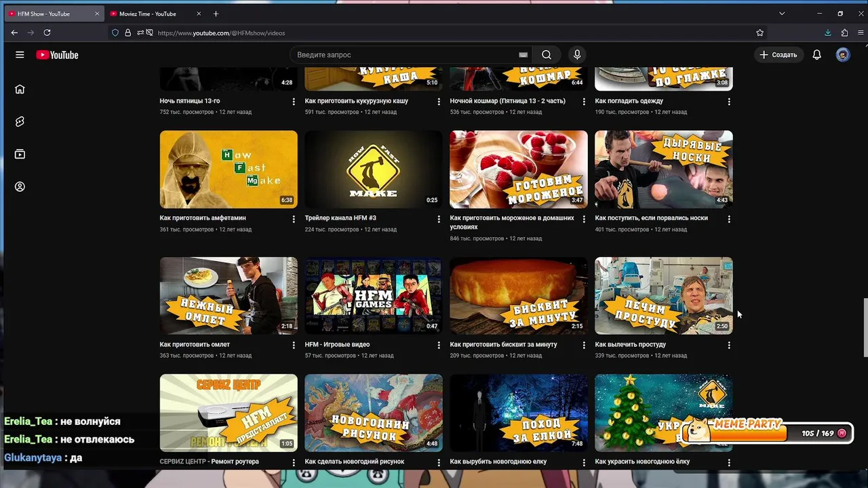Open video title Как приготовить омлет

pos(195,344)
